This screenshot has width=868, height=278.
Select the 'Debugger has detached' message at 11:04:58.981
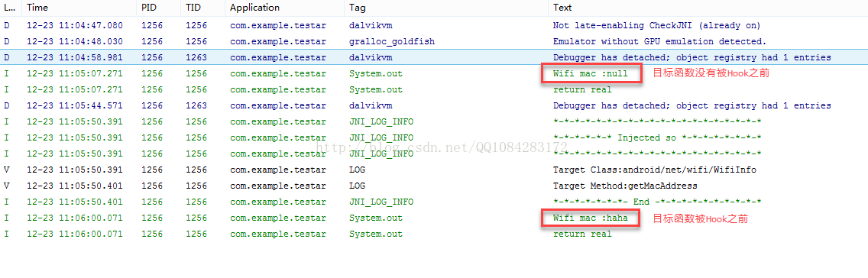coord(691,57)
